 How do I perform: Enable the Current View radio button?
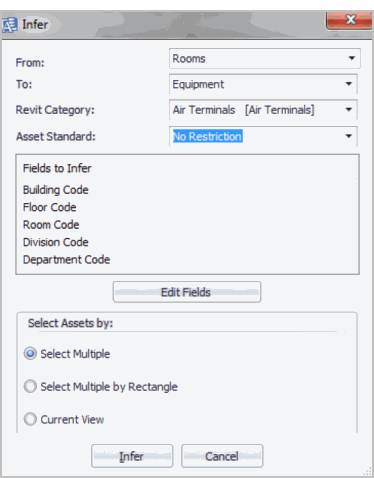[x=30, y=419]
